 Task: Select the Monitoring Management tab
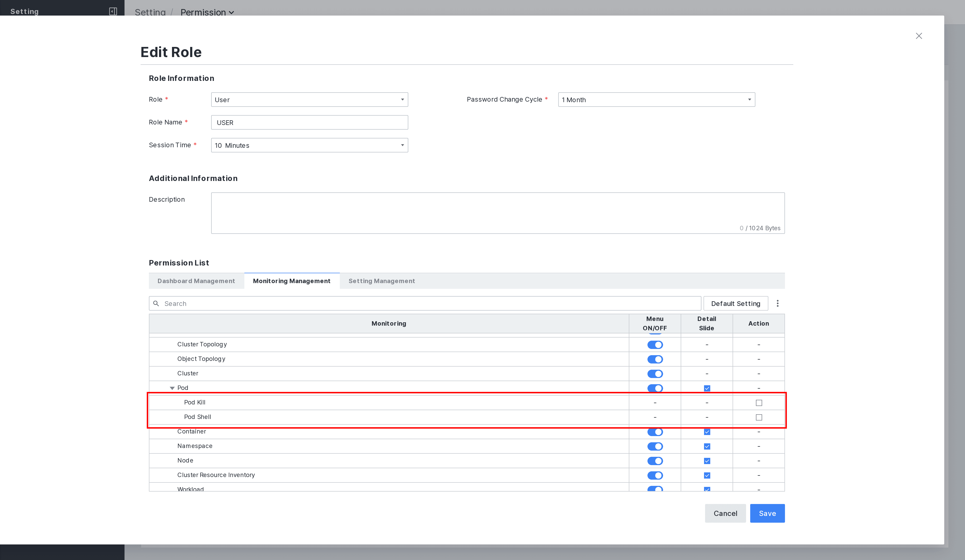292,281
